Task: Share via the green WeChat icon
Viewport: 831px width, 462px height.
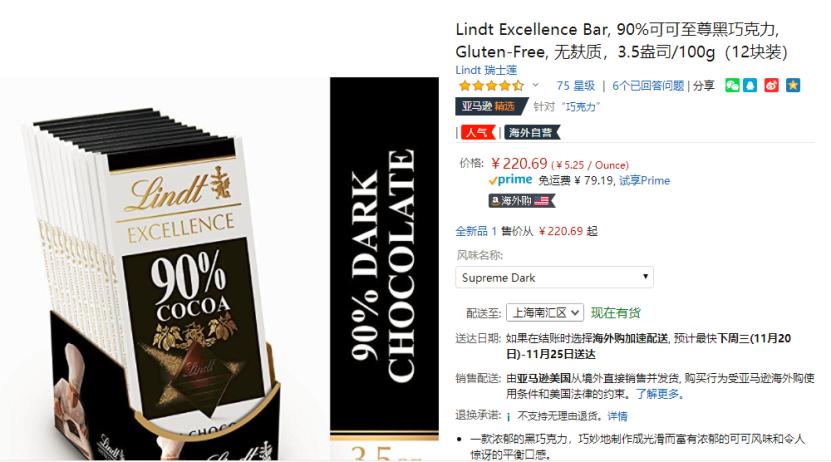Action: pos(732,85)
